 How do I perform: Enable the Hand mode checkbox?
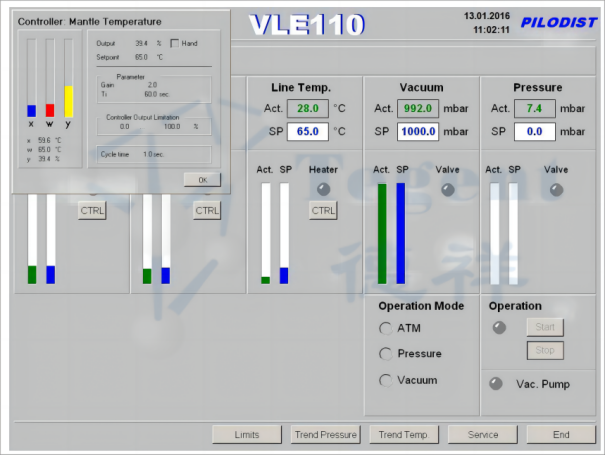tap(175, 43)
